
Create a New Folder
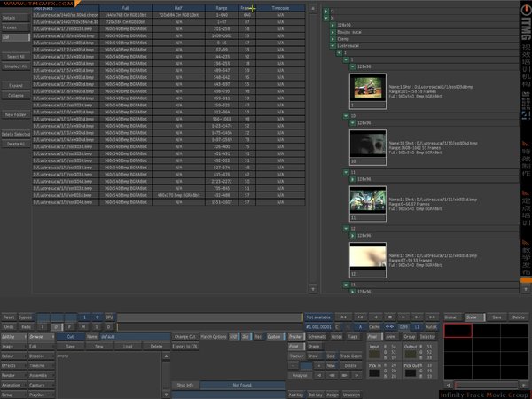[x=14, y=114]
